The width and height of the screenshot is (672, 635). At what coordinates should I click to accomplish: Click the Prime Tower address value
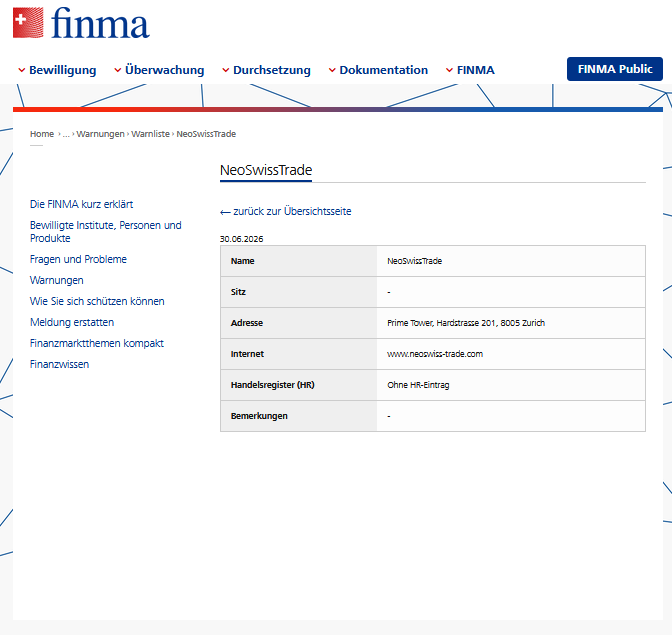click(x=466, y=323)
